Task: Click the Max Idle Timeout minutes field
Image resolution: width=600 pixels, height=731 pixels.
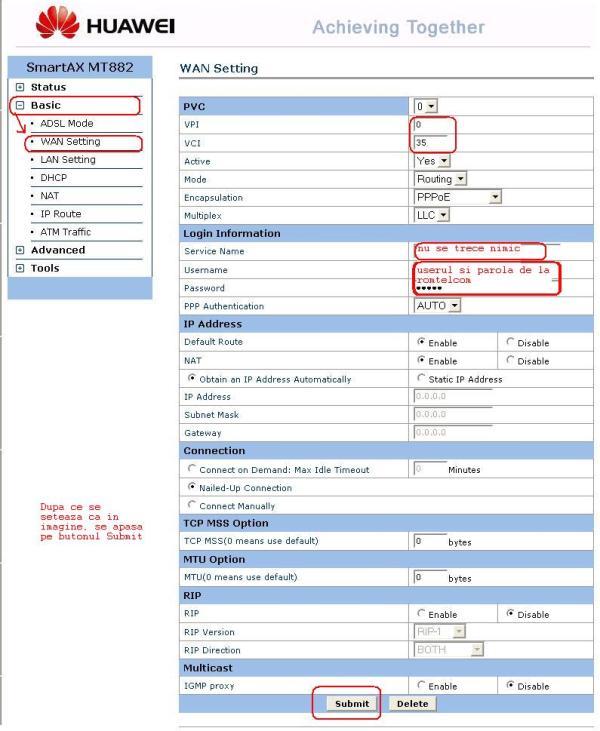Action: click(430, 469)
